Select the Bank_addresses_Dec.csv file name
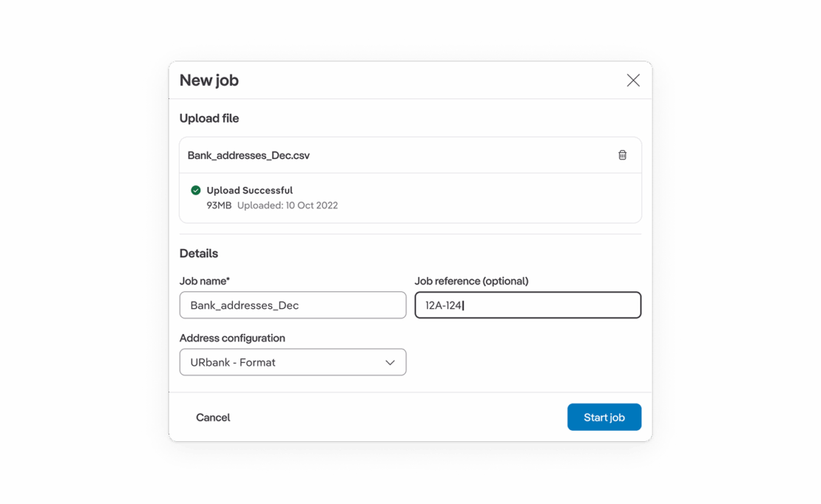821x504 pixels. 249,156
